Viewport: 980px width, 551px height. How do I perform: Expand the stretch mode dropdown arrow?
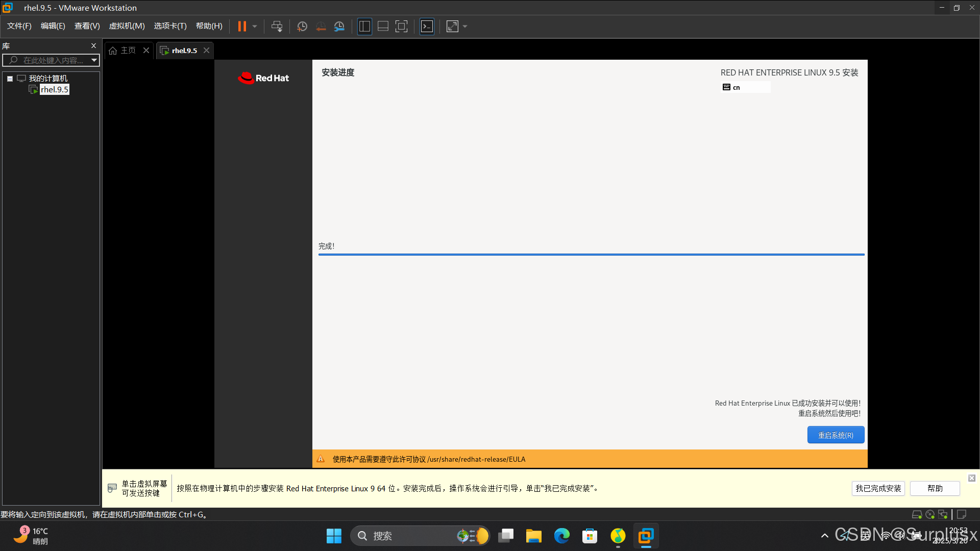tap(465, 26)
